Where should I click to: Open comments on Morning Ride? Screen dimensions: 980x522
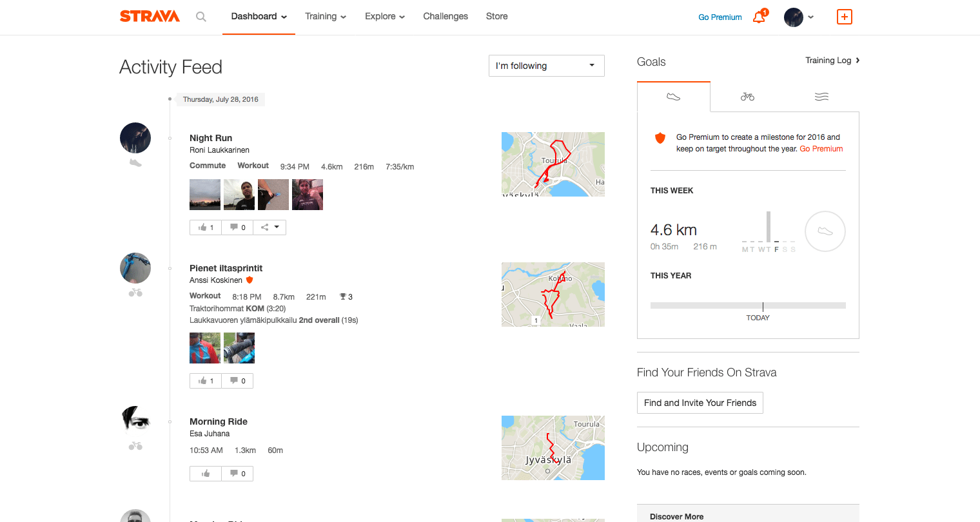237,474
